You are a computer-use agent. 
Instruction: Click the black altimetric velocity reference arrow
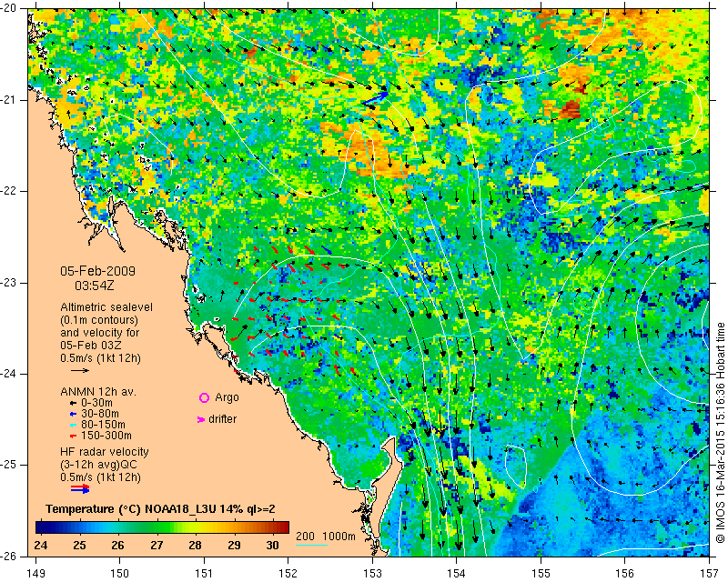(x=80, y=370)
